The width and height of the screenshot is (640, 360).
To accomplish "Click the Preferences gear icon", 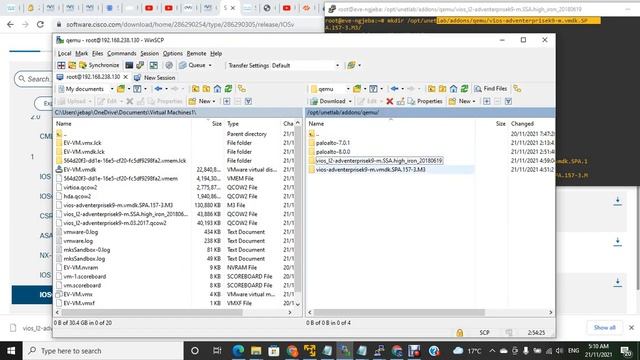I will (169, 65).
